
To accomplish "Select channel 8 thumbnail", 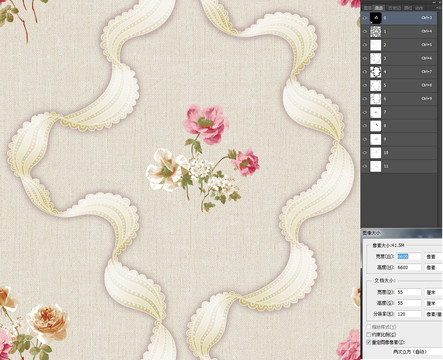I will point(376,126).
